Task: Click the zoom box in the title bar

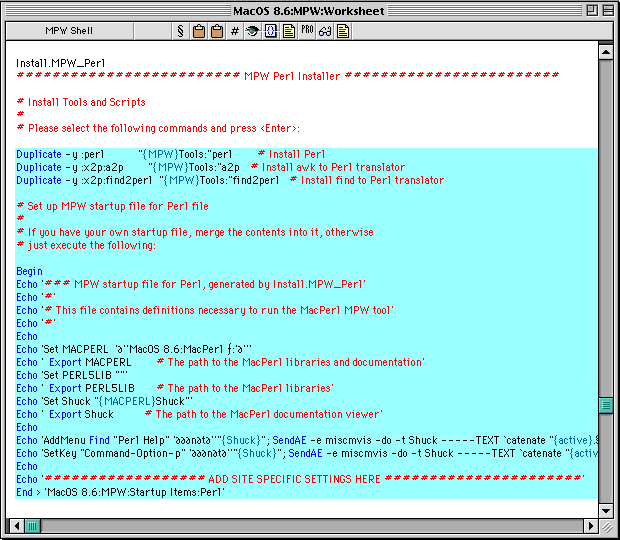Action: [x=592, y=10]
